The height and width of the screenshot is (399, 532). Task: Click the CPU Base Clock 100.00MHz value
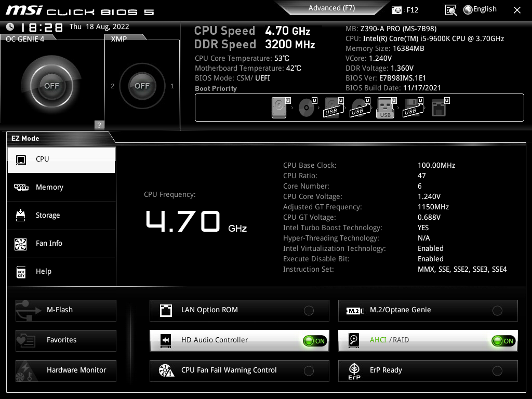tap(436, 165)
